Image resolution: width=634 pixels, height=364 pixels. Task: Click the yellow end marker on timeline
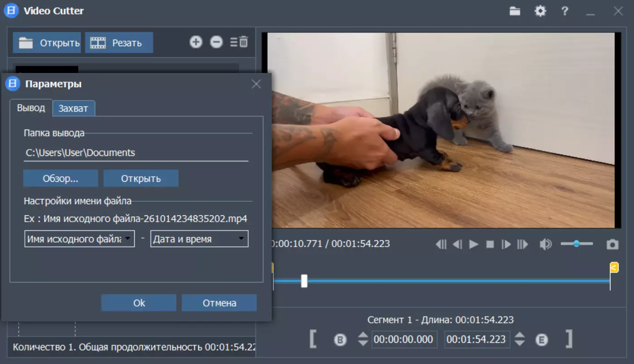[x=614, y=267]
